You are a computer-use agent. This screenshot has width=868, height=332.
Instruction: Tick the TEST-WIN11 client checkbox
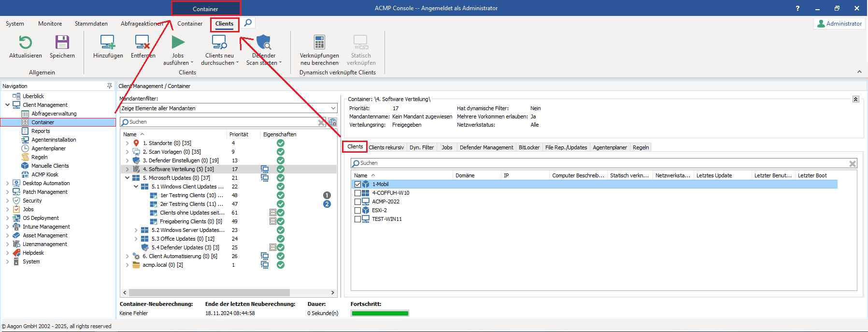357,219
